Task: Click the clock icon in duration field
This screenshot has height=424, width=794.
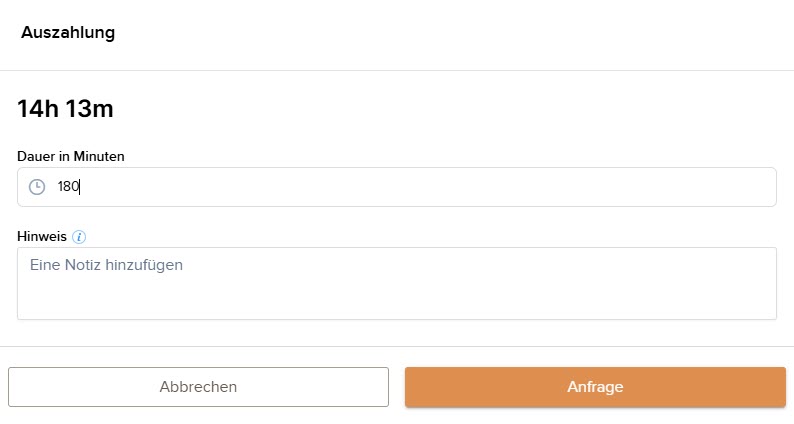Action: (37, 187)
